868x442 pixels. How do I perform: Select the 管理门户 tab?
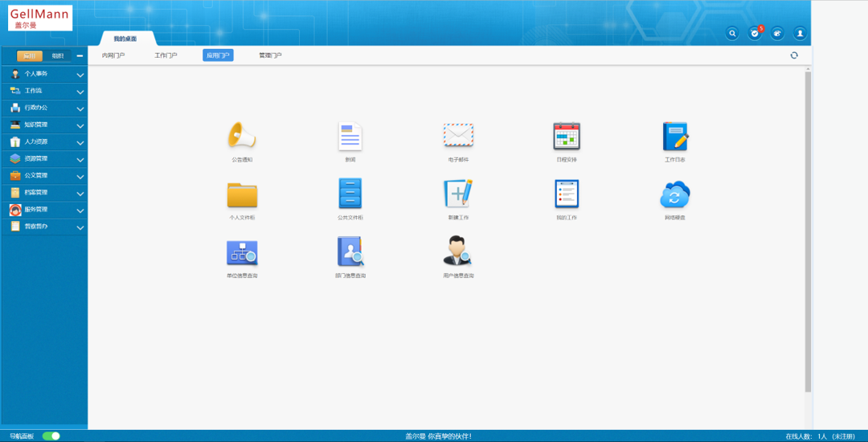270,55
